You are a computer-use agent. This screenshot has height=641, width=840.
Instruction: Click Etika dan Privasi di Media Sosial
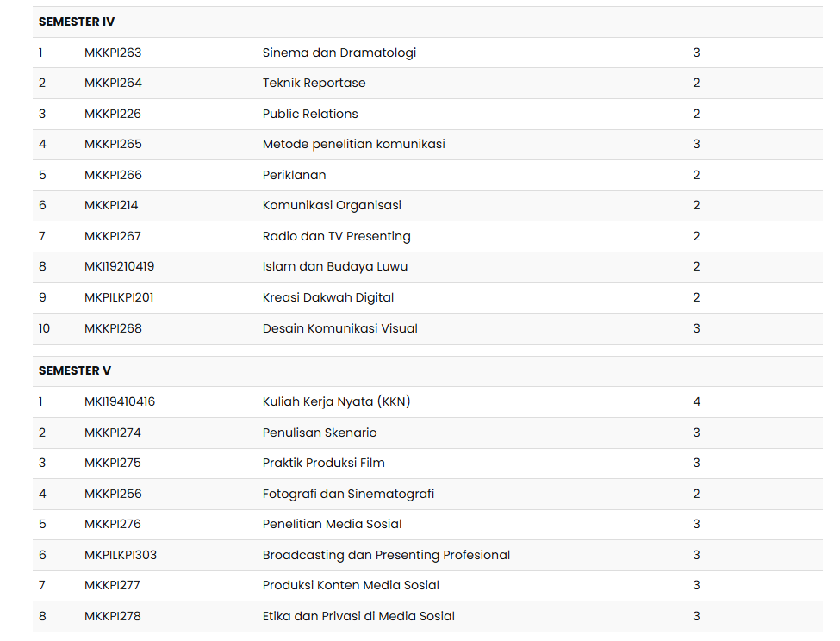coord(358,616)
